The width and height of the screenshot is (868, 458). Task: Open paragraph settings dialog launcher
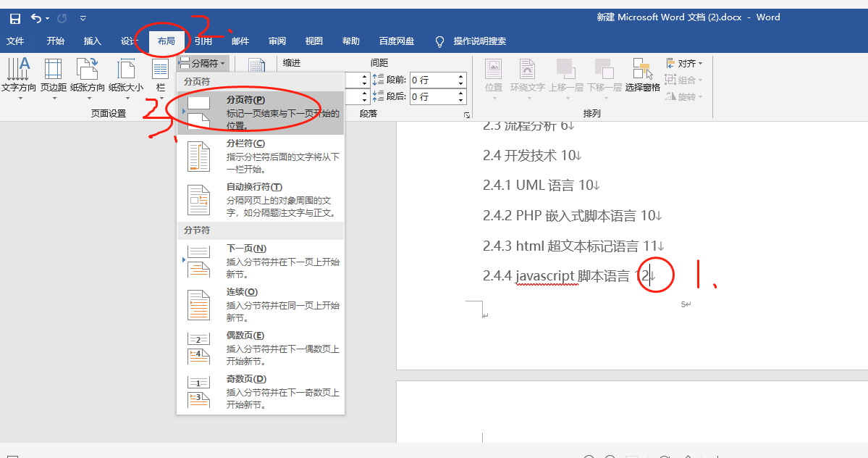[467, 115]
